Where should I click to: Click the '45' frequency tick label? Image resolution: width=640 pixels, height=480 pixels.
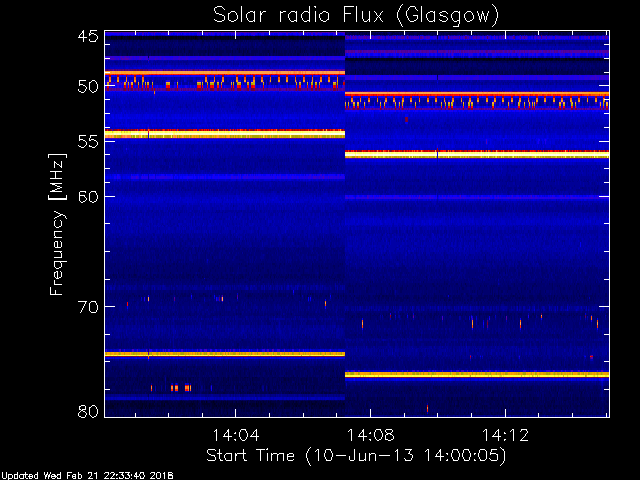pos(88,36)
